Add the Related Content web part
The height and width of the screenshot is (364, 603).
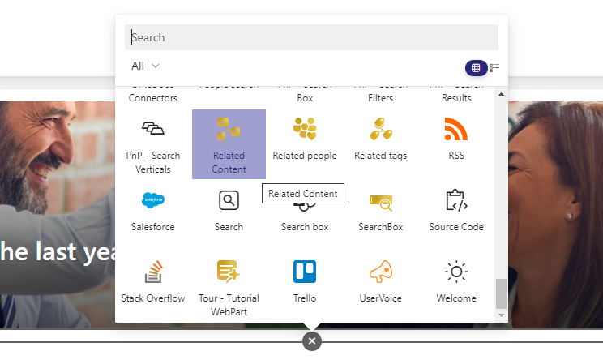tap(229, 144)
